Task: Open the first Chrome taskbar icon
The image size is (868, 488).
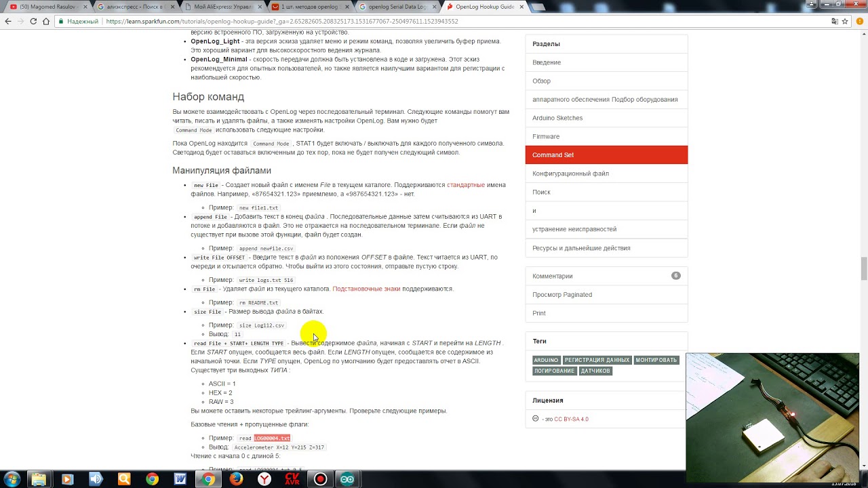Action: click(152, 479)
